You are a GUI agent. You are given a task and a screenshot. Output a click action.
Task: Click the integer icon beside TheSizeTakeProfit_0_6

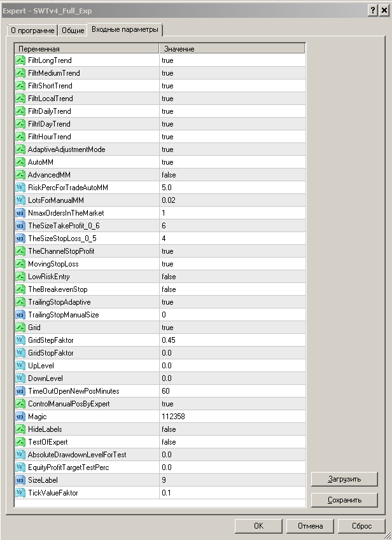[20, 226]
